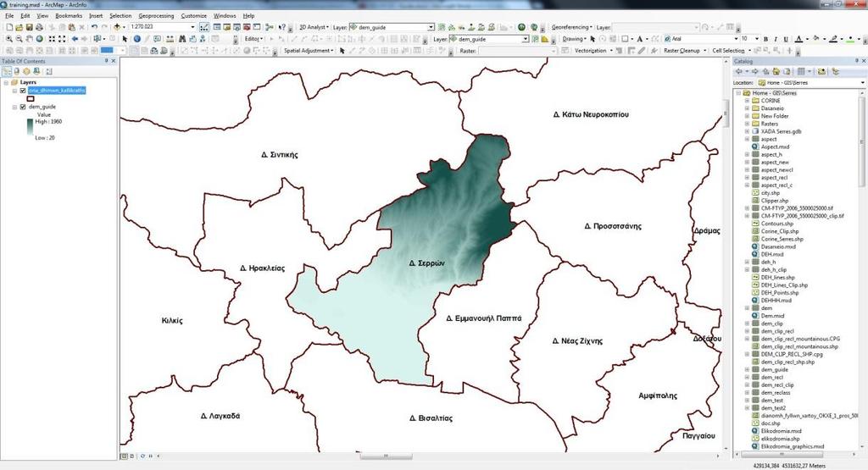Viewport: 868px width, 470px height.
Task: Click the font color A button
Action: (x=798, y=39)
